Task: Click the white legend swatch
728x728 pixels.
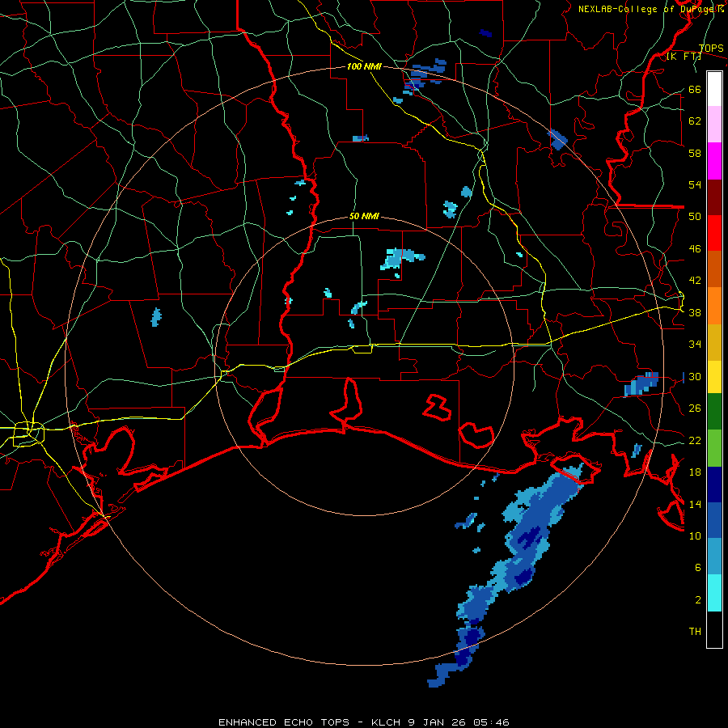Action: pyautogui.click(x=714, y=89)
